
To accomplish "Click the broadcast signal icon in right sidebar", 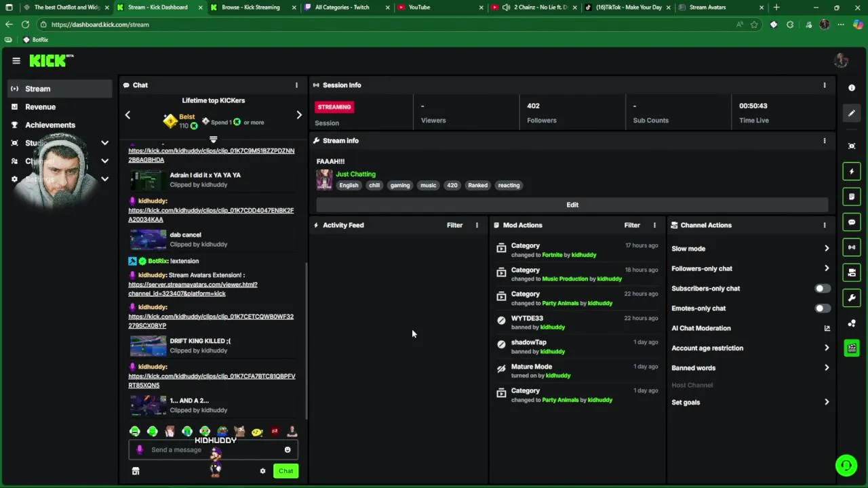I will tap(852, 247).
